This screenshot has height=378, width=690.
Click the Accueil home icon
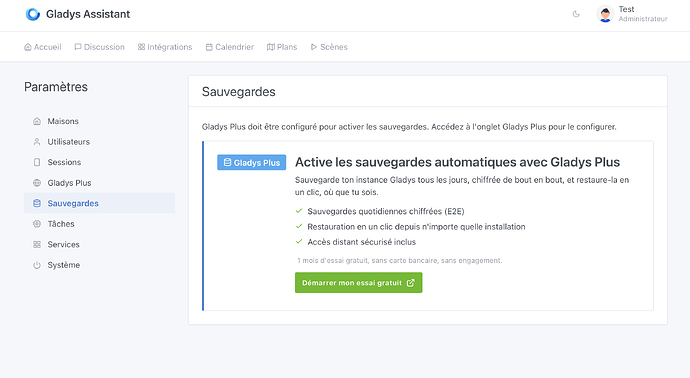click(28, 47)
